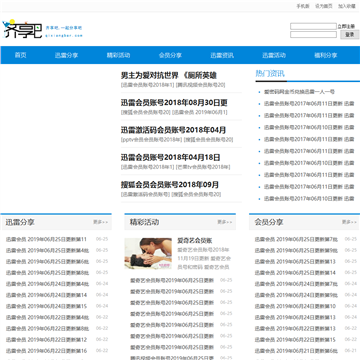Open headline 搜狐会员会员账号2018年09月
Viewport: 360px width, 360px height.
(170, 185)
